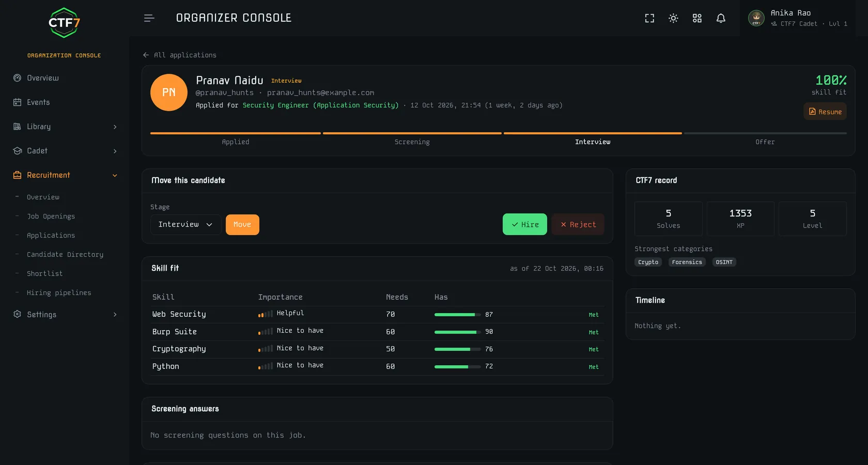868x465 pixels.
Task: Expand the Settings menu chevron
Action: 115,315
